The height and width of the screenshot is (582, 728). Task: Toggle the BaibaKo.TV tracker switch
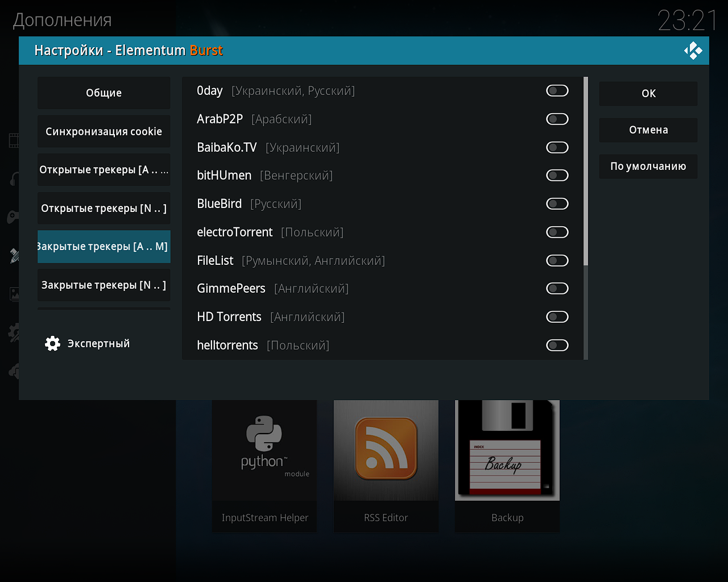point(557,147)
